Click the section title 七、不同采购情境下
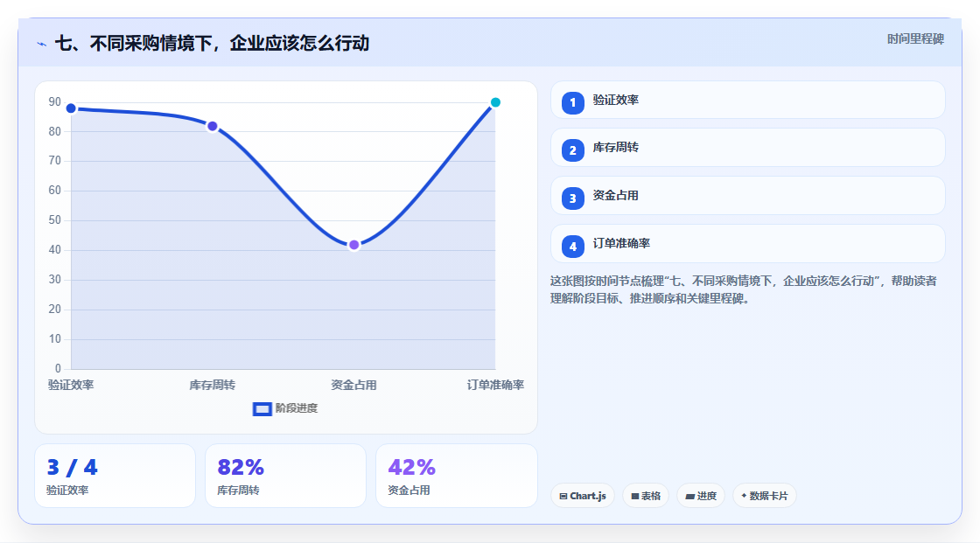The image size is (980, 543). point(213,43)
